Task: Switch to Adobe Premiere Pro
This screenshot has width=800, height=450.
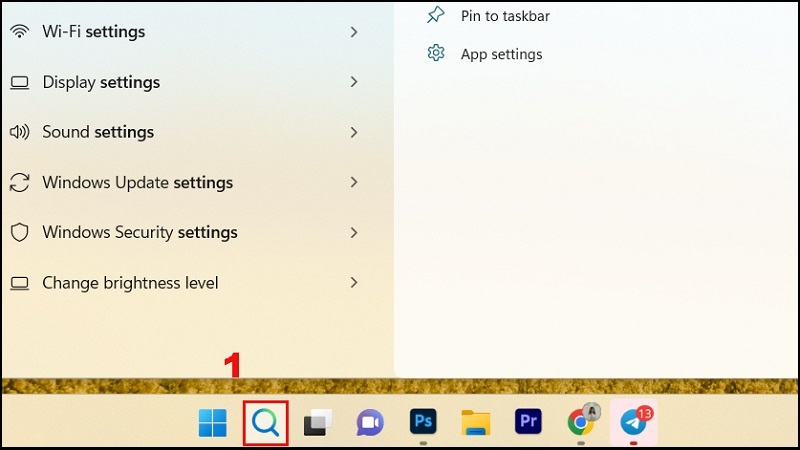Action: 527,422
